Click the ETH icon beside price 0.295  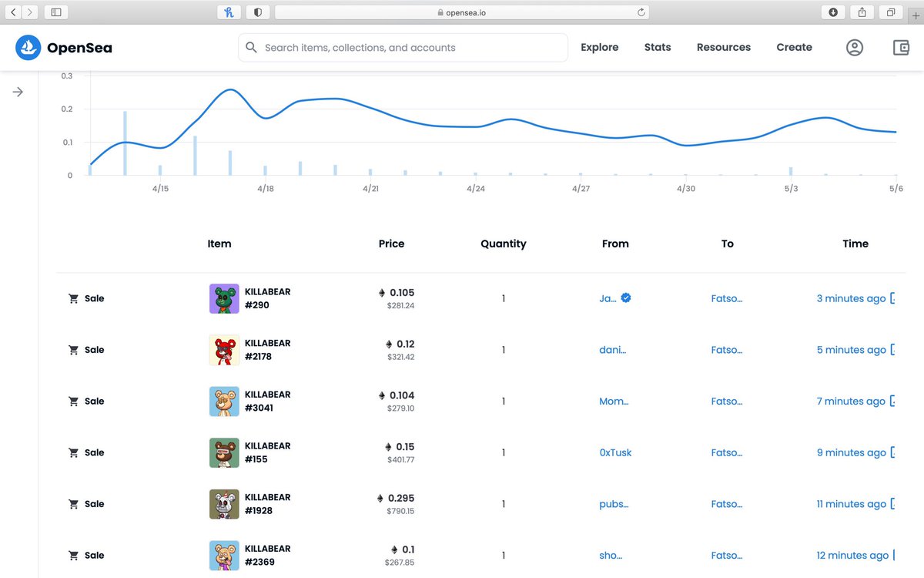click(380, 498)
